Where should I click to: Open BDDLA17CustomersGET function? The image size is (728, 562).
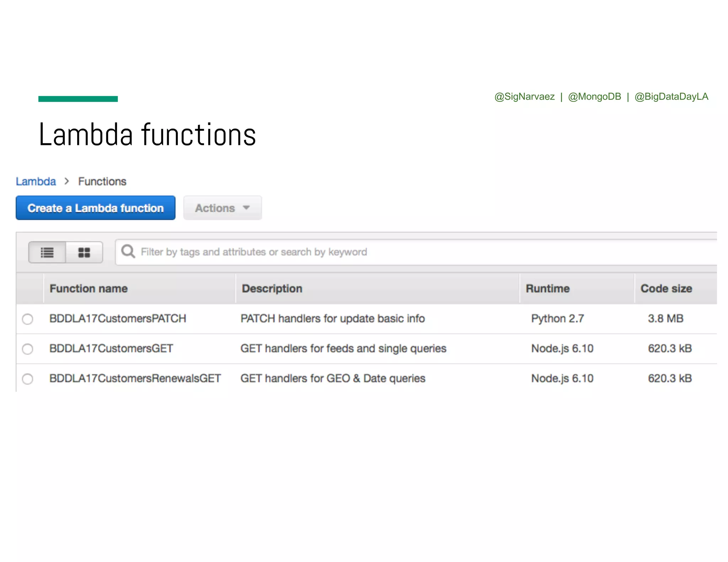point(111,348)
